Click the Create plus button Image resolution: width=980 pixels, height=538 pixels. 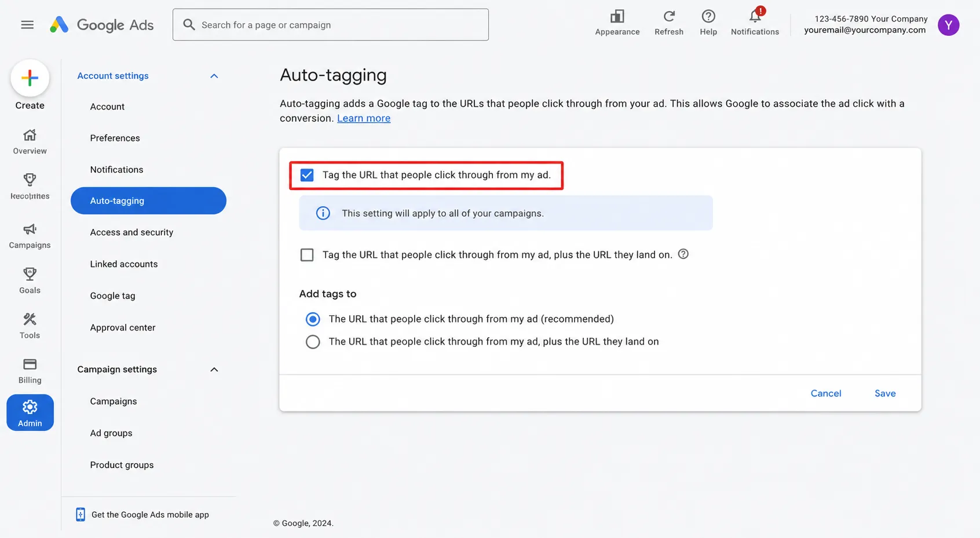coord(30,78)
